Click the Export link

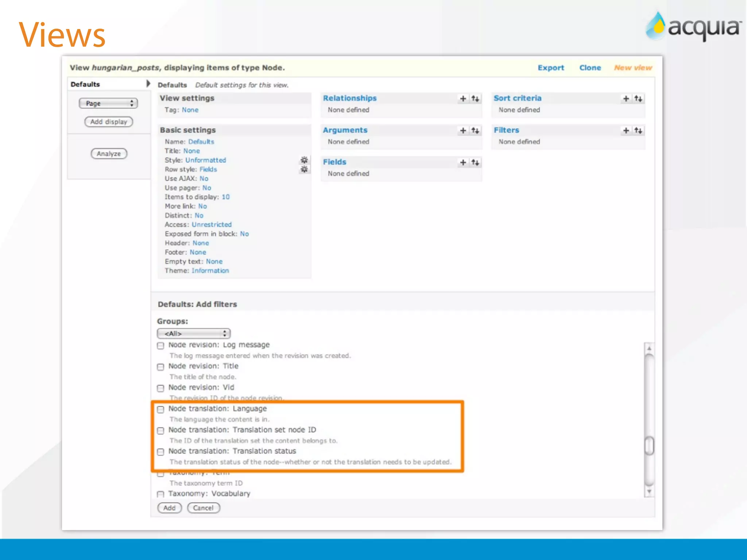click(550, 68)
